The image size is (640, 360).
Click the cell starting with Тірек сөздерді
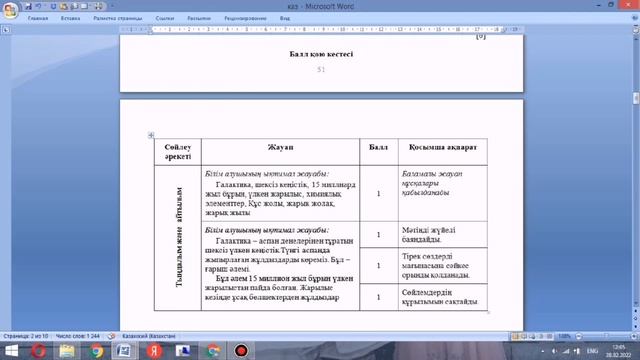(443, 266)
